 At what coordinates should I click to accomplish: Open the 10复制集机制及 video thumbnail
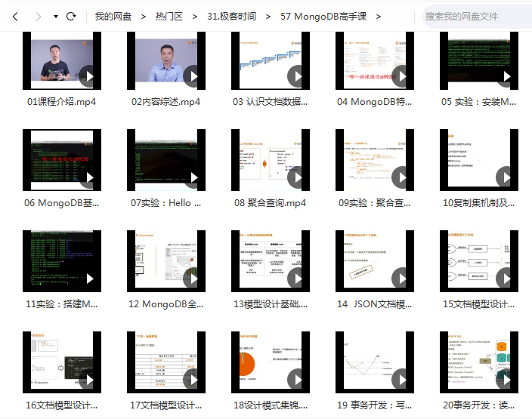(x=479, y=160)
